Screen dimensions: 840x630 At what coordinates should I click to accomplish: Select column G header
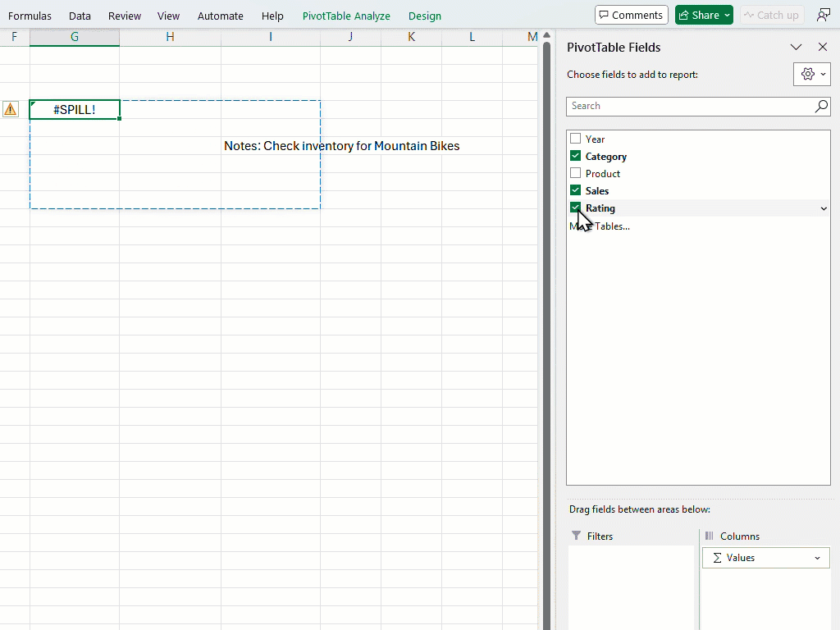[75, 37]
